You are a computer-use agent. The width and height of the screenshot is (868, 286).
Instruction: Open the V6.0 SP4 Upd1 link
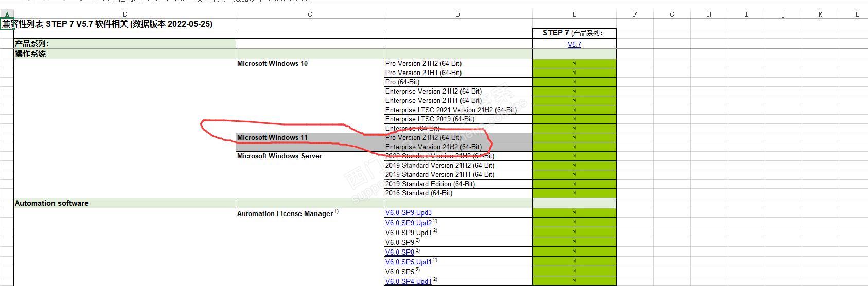(x=409, y=281)
